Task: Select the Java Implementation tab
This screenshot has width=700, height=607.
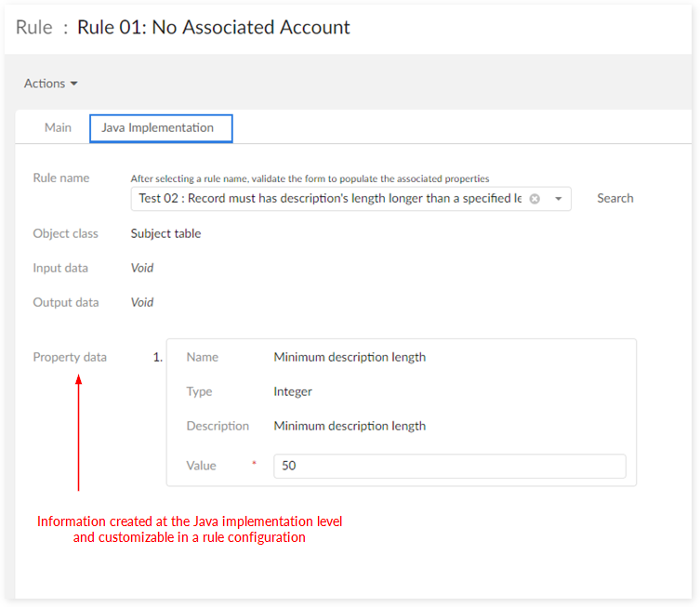Action: click(x=158, y=127)
